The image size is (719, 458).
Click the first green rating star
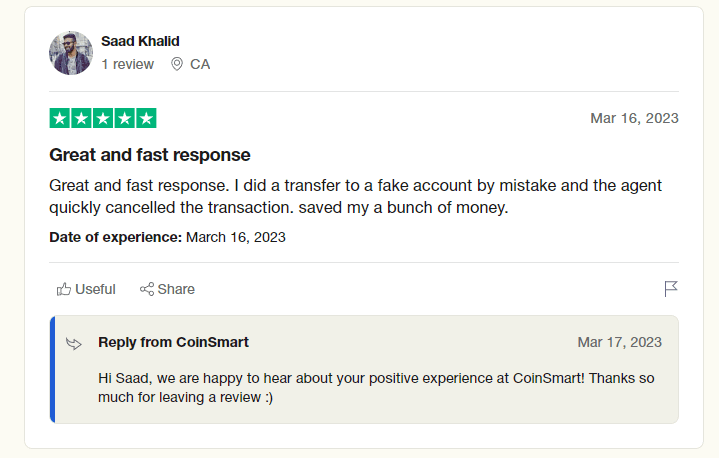point(60,118)
